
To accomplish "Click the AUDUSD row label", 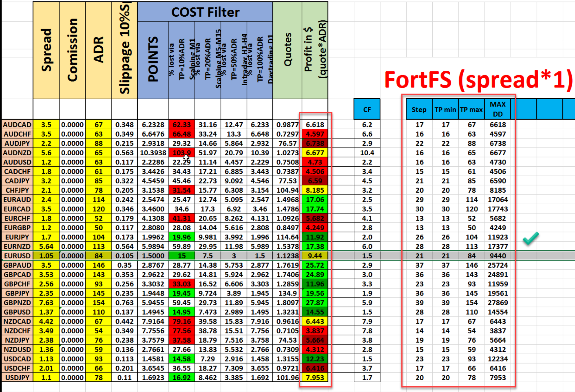I will coord(17,162).
